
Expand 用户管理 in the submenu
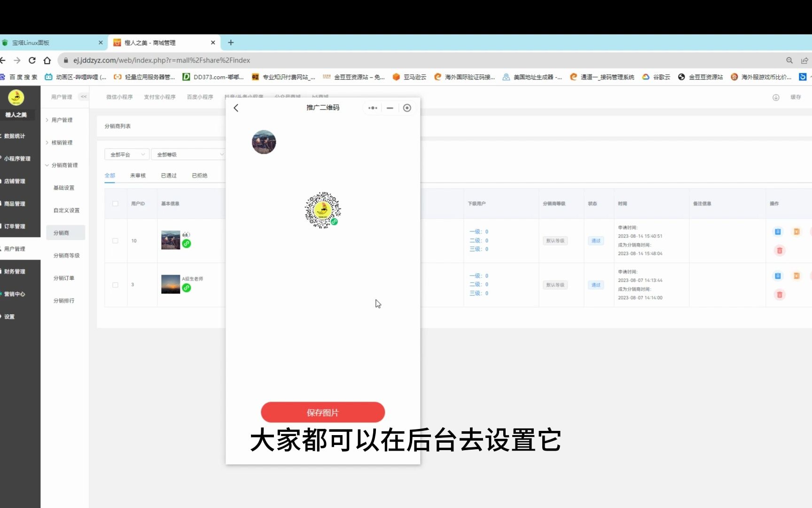62,120
